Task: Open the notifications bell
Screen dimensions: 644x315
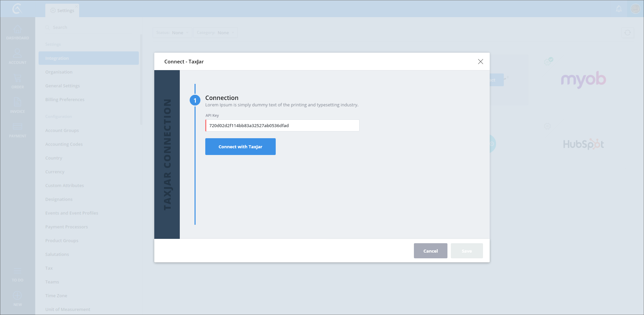Action: [x=619, y=9]
